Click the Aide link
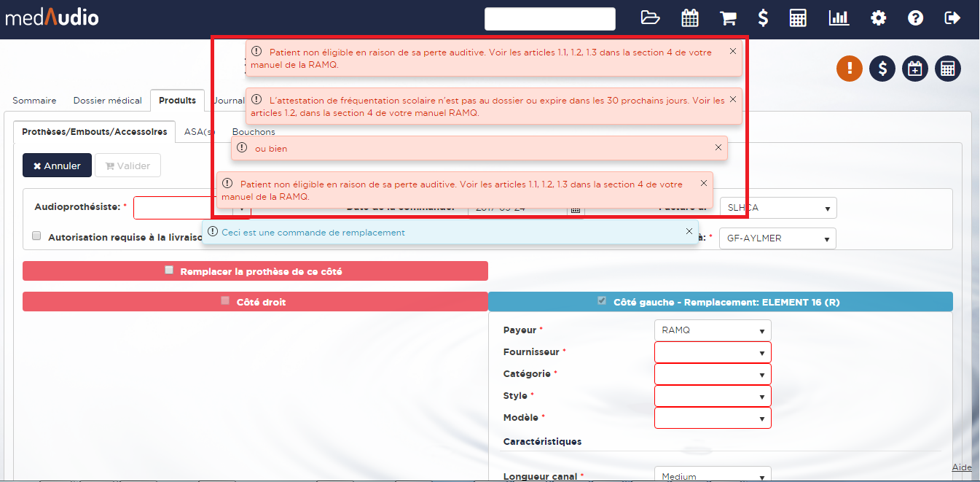Screen dimensions: 980x482 [x=961, y=467]
